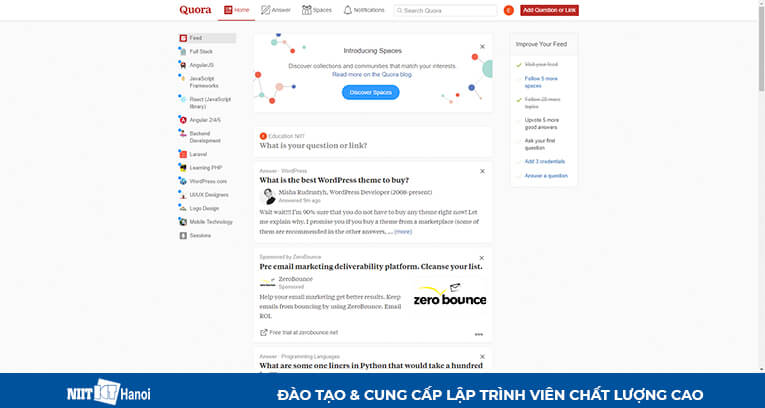Open Free trial at zerobounce.net link
The height and width of the screenshot is (408, 765).
click(299, 332)
